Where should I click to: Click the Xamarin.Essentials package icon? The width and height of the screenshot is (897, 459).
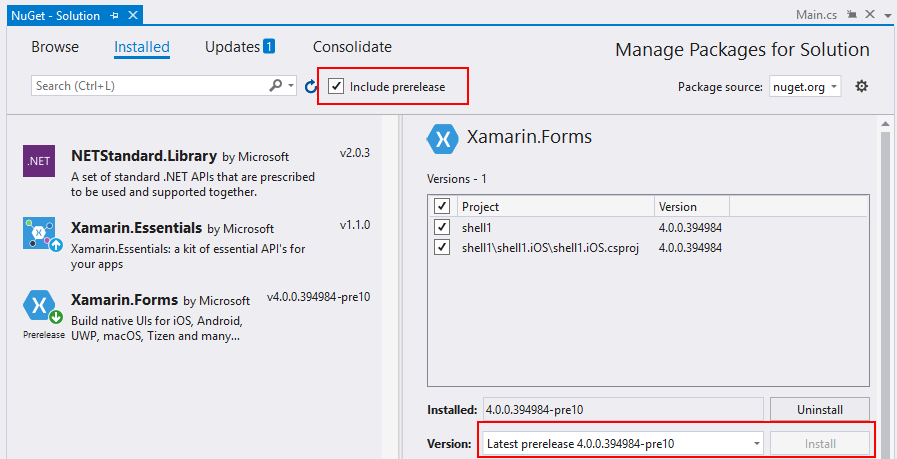(x=39, y=233)
